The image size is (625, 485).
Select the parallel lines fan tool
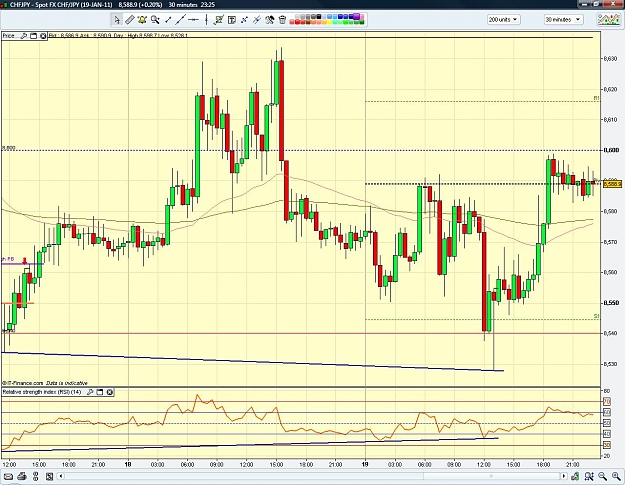257,19
